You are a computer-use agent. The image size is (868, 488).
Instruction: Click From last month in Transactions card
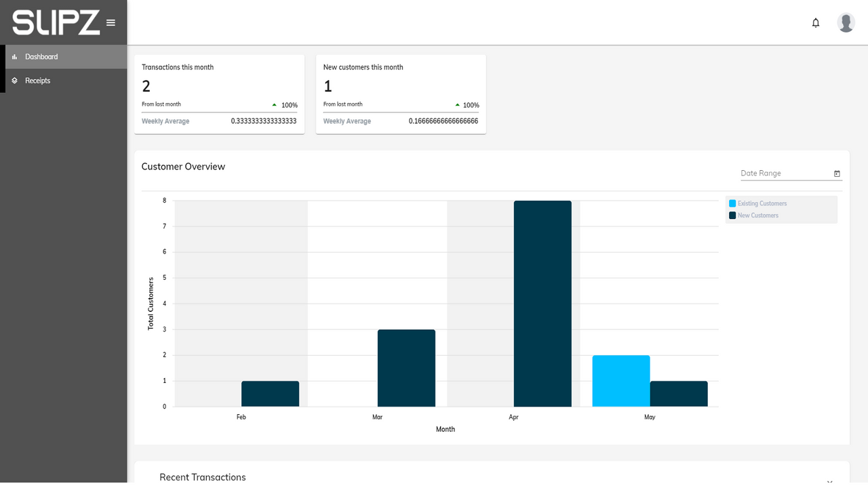161,104
